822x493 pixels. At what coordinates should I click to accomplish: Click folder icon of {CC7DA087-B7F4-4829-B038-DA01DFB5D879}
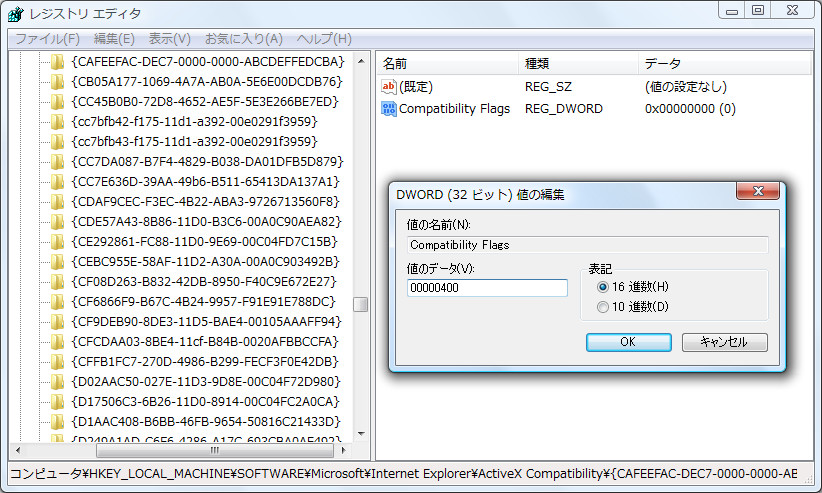(x=57, y=162)
